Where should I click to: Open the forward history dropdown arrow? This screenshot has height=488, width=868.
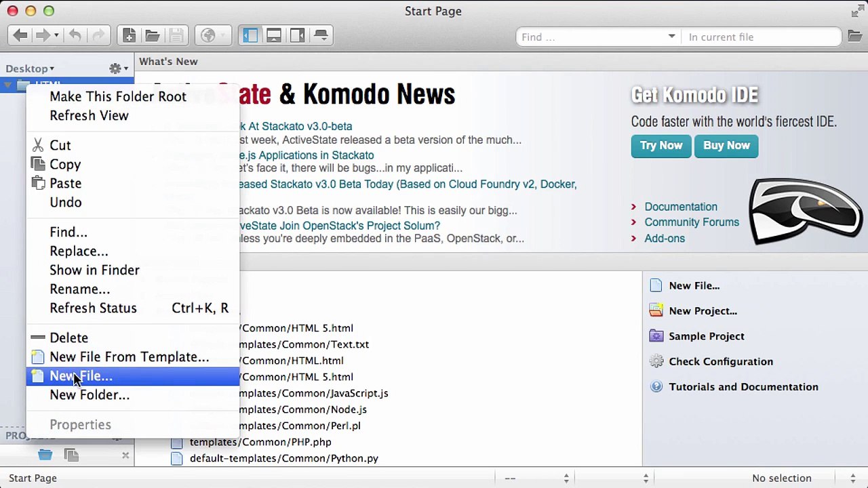click(x=56, y=35)
